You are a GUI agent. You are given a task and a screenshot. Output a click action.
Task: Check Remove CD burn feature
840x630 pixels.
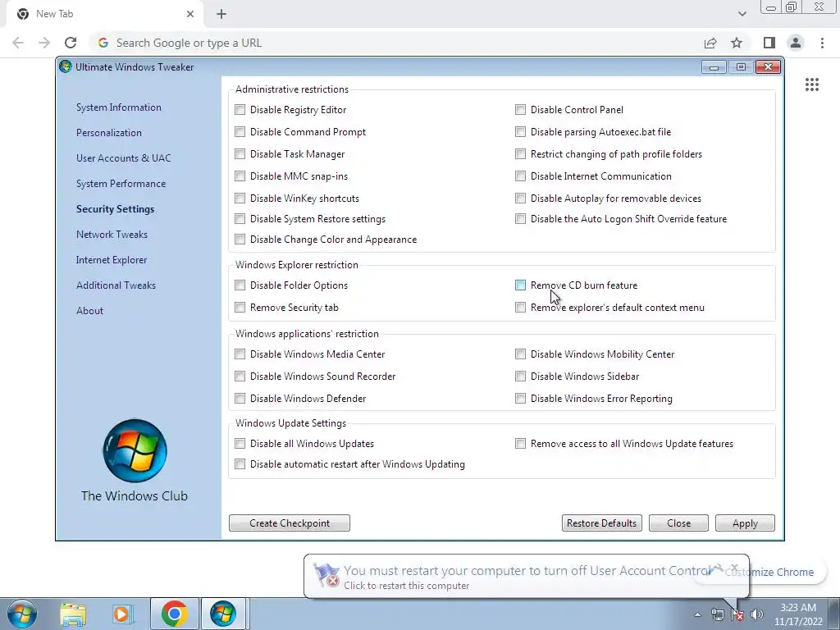coord(520,285)
